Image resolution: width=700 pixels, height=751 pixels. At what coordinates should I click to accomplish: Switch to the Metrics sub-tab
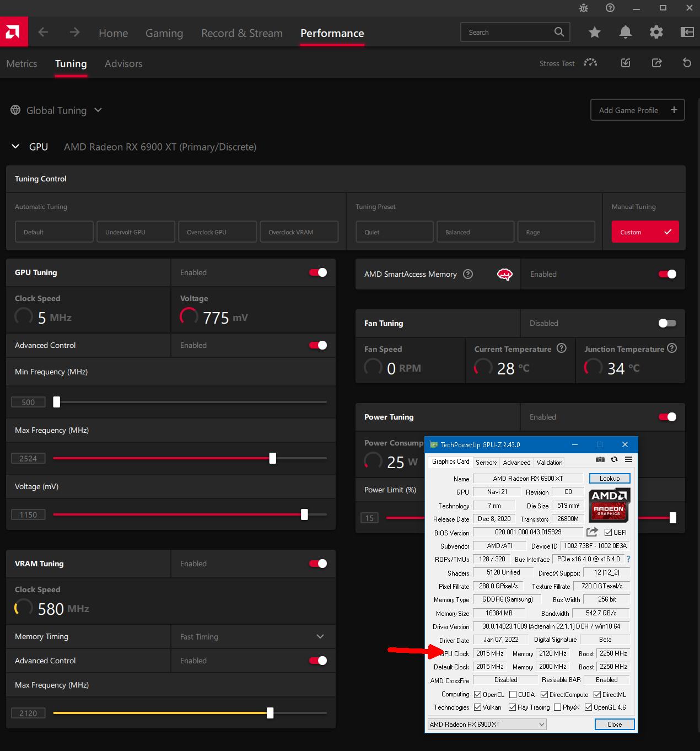click(21, 63)
